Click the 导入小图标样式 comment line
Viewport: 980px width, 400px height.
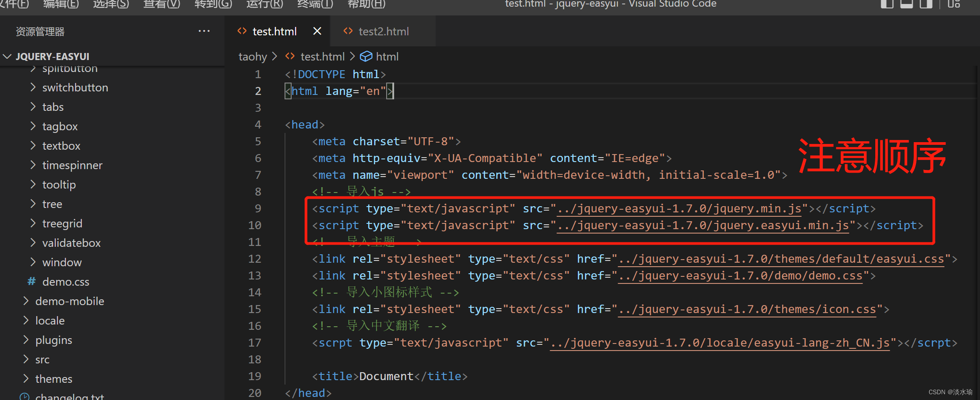[x=385, y=292]
